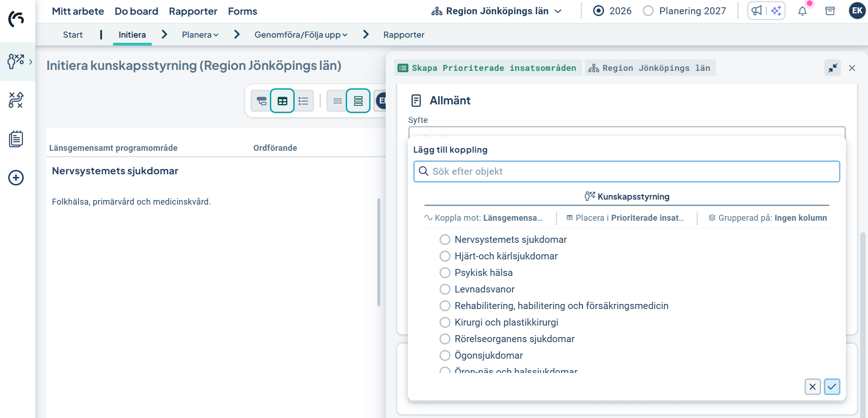Click the plus circle icon in sidebar

click(16, 178)
